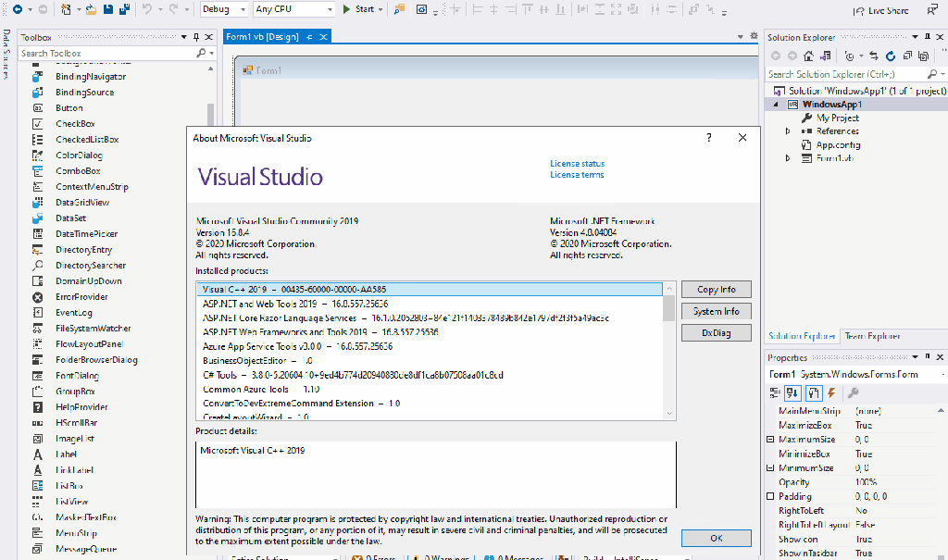This screenshot has width=948, height=560.
Task: Pin toggle for the Toolbox panel
Action: tap(195, 38)
